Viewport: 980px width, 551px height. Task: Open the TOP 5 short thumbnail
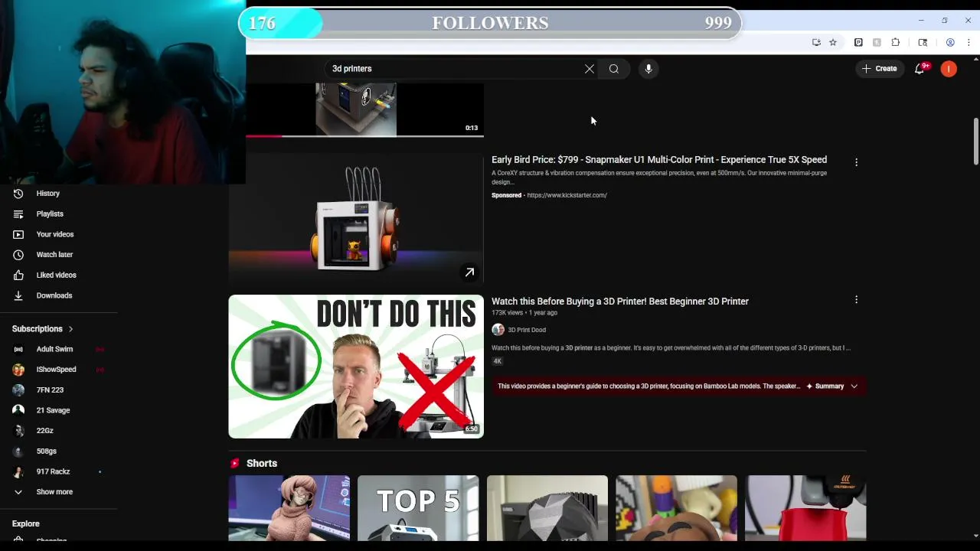[x=418, y=508]
